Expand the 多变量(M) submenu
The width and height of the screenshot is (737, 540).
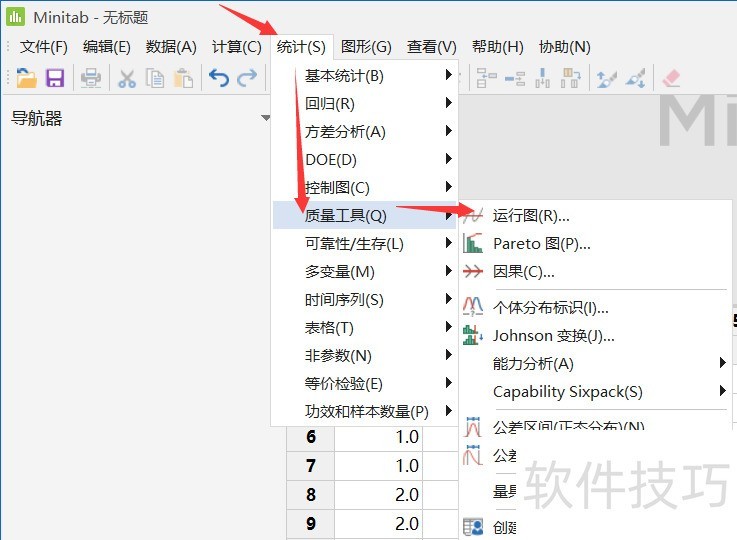point(364,271)
